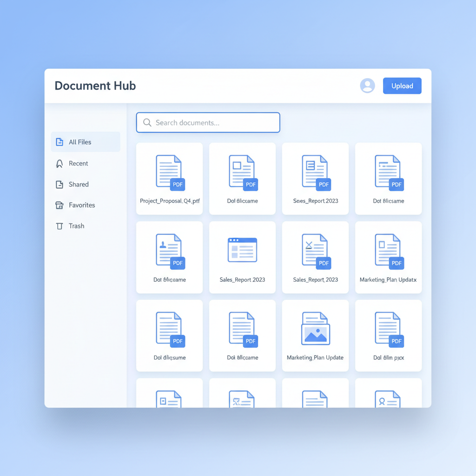This screenshot has height=476, width=476.
Task: Focus the Search documents field
Action: point(214,123)
